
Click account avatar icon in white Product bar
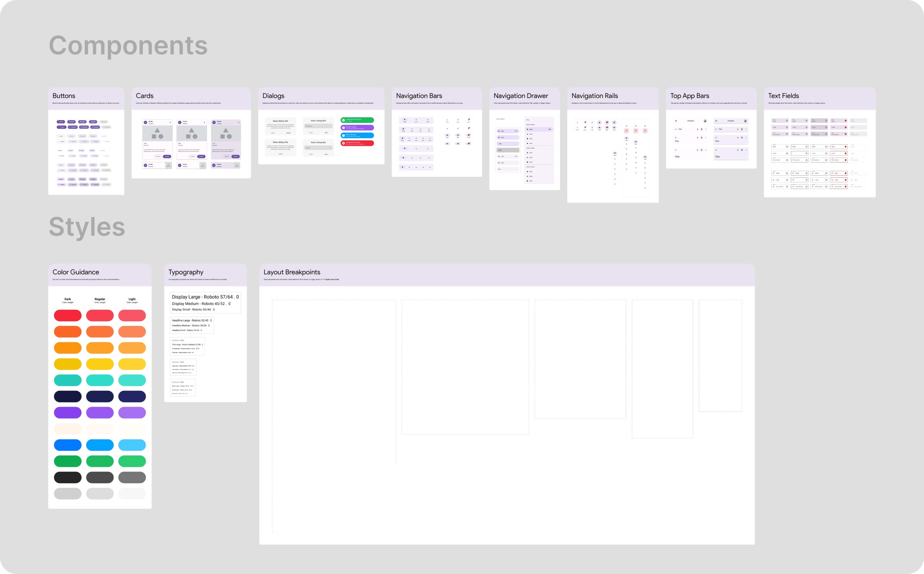tap(705, 121)
